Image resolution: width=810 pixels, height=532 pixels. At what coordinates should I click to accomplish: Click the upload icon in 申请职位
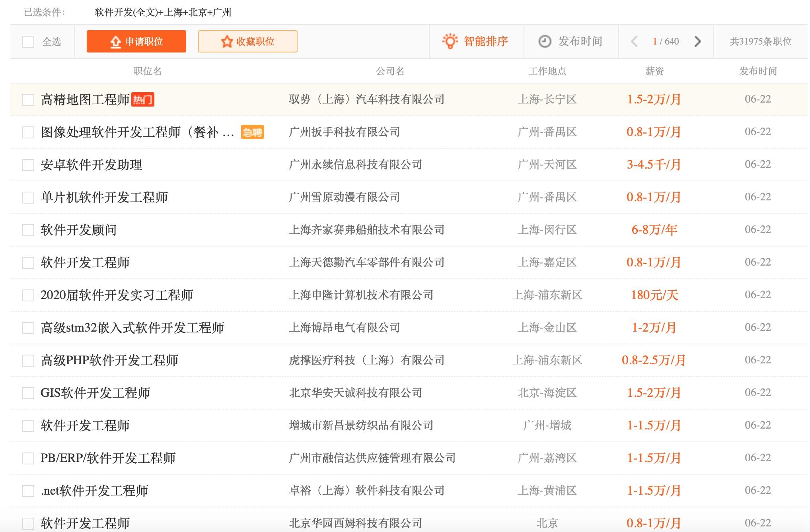point(115,42)
